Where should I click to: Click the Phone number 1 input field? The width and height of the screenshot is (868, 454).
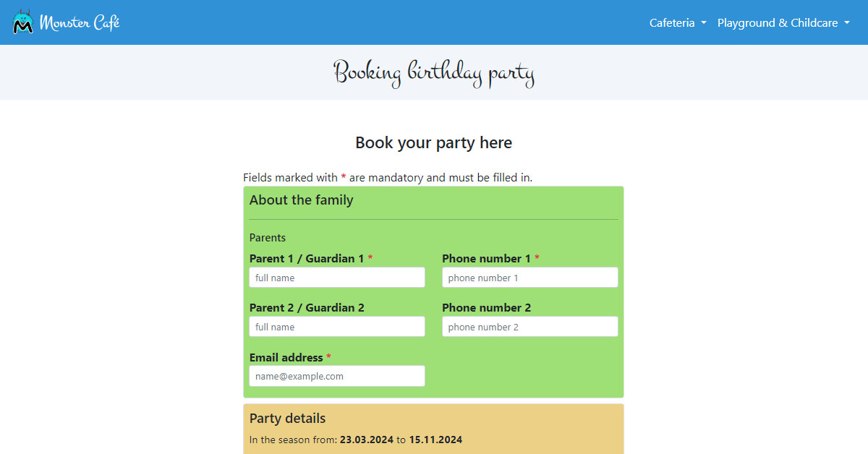[529, 277]
